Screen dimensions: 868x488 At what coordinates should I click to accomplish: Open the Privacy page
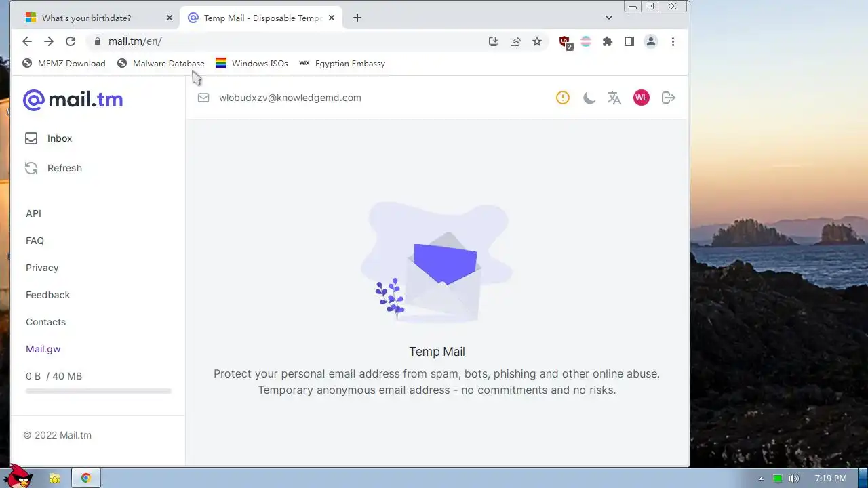click(x=42, y=268)
